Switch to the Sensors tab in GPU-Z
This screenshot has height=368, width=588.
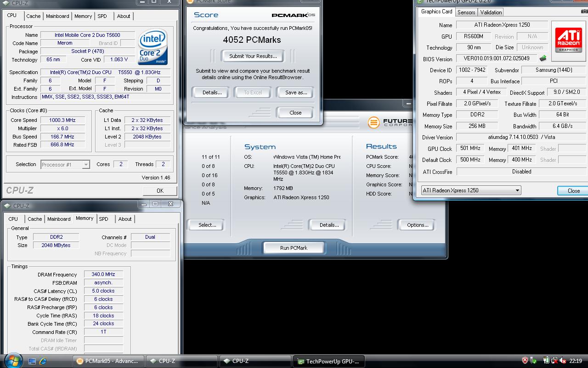point(466,12)
